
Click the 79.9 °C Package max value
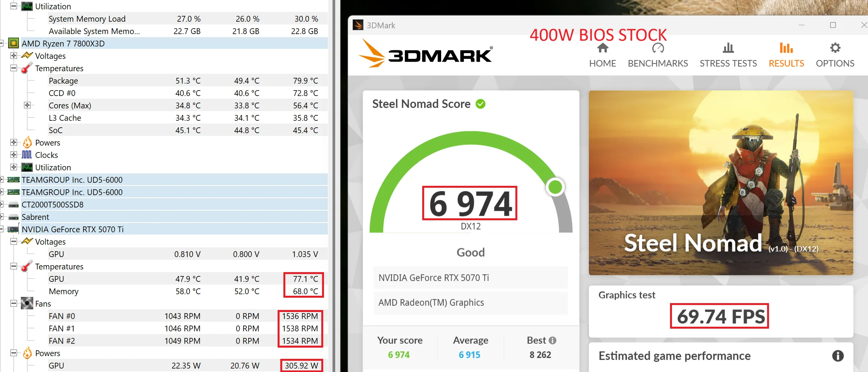point(305,81)
